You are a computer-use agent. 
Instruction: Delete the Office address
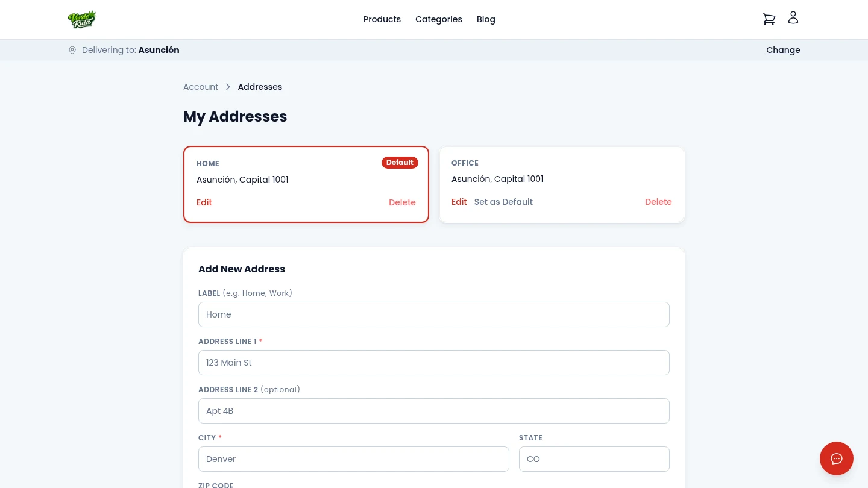click(x=658, y=202)
